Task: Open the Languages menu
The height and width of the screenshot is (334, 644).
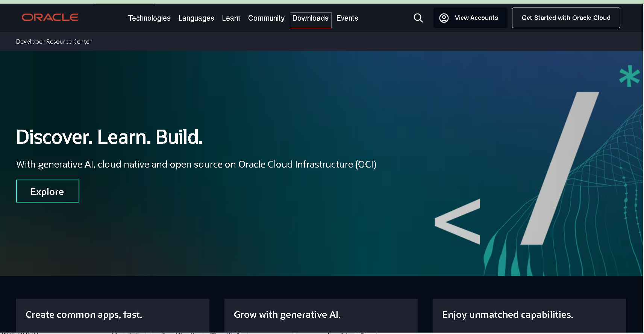Action: [x=196, y=18]
